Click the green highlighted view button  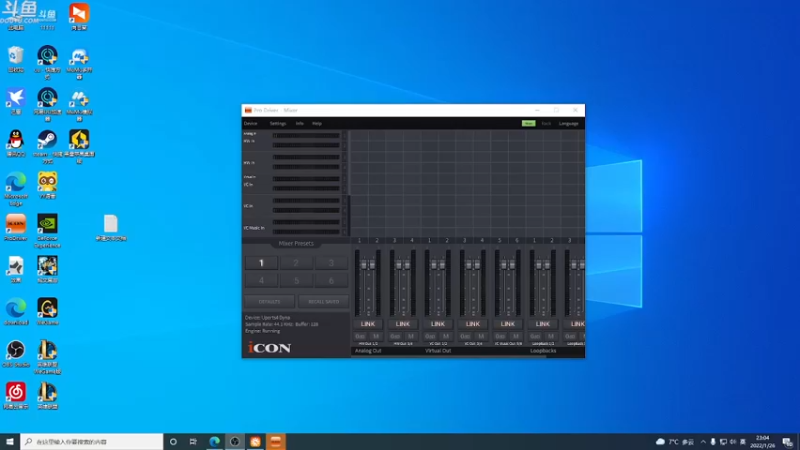click(529, 123)
